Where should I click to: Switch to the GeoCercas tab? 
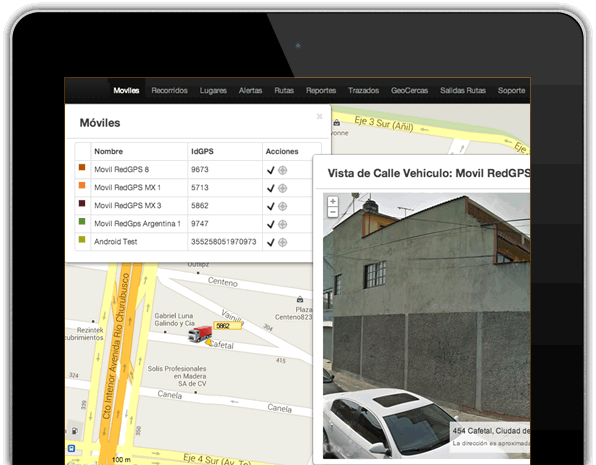pos(409,90)
